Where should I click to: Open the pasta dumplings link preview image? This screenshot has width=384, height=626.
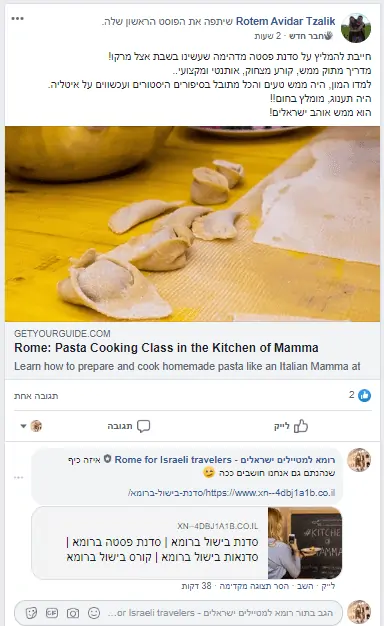[192, 224]
